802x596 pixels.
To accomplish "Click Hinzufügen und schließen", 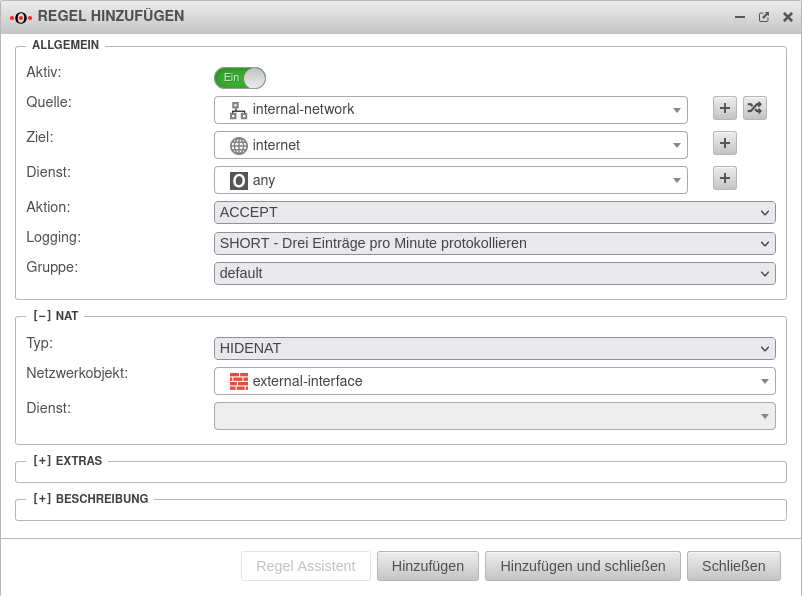I will pyautogui.click(x=583, y=565).
